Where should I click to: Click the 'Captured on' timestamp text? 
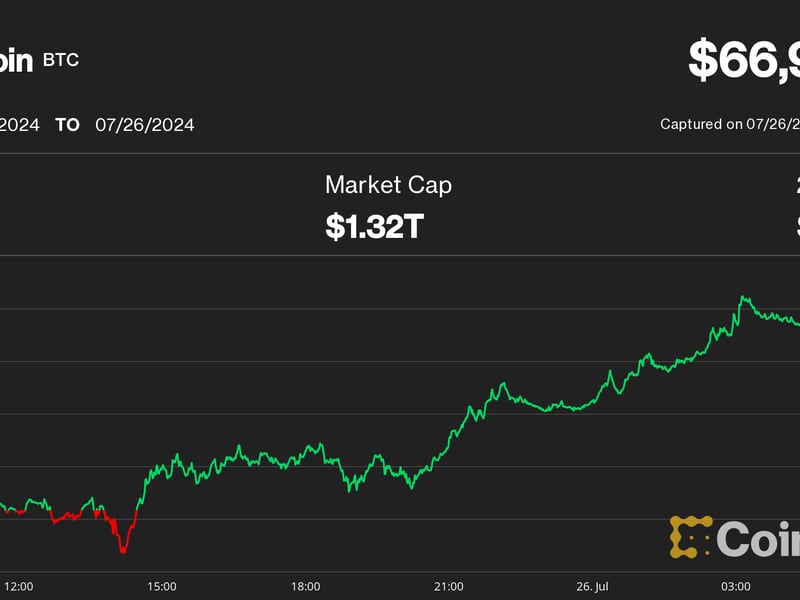(730, 124)
